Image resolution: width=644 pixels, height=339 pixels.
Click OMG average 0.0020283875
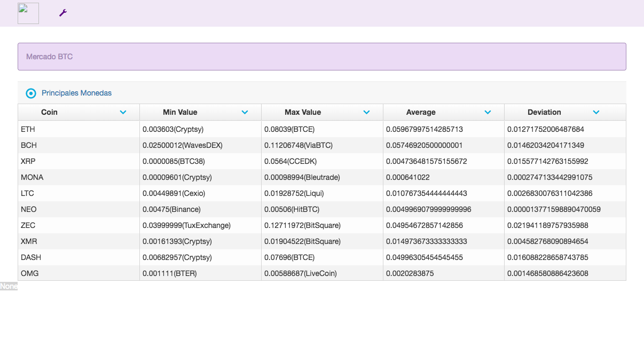410,273
